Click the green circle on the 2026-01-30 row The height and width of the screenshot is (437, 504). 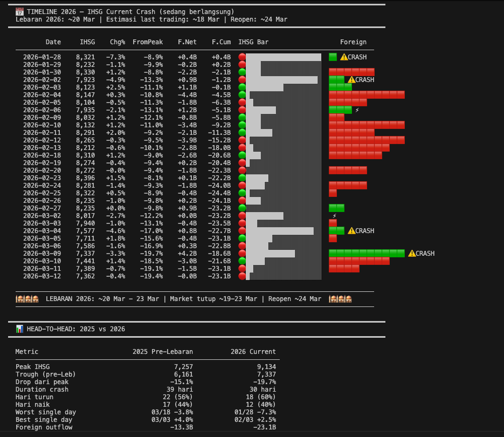click(x=242, y=72)
